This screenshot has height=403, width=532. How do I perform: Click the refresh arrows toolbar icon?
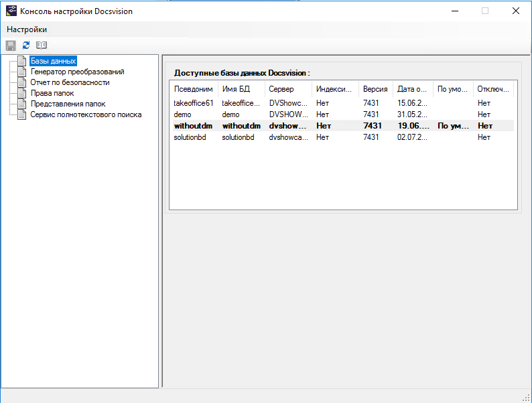pyautogui.click(x=26, y=45)
